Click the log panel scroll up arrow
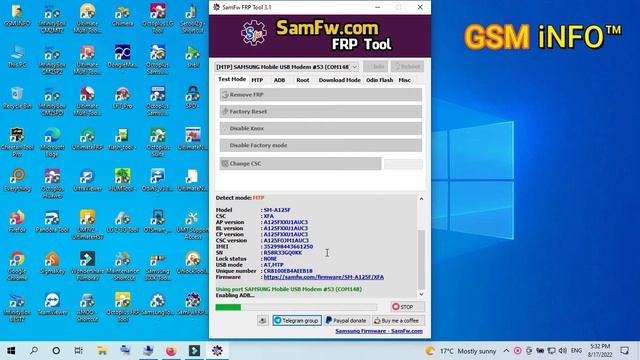 click(x=421, y=199)
